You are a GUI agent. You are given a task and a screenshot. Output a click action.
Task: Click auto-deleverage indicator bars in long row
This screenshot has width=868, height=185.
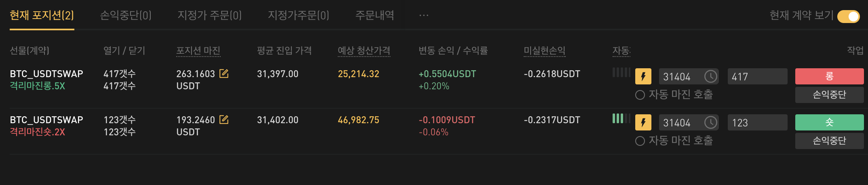621,72
